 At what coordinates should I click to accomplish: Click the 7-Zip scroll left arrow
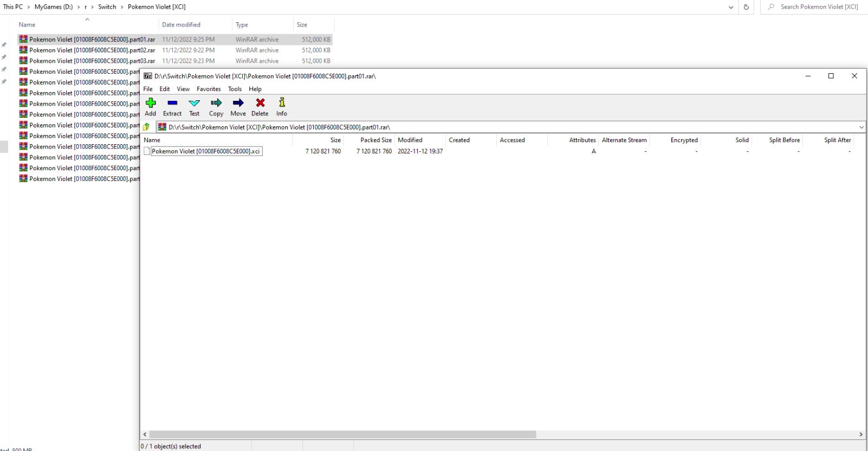(145, 434)
